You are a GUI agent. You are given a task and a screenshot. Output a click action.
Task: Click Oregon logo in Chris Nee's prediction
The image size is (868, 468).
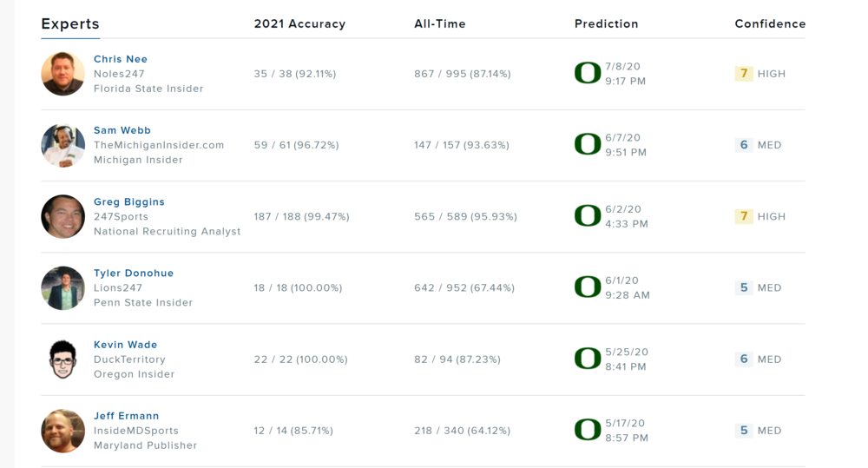(588, 74)
